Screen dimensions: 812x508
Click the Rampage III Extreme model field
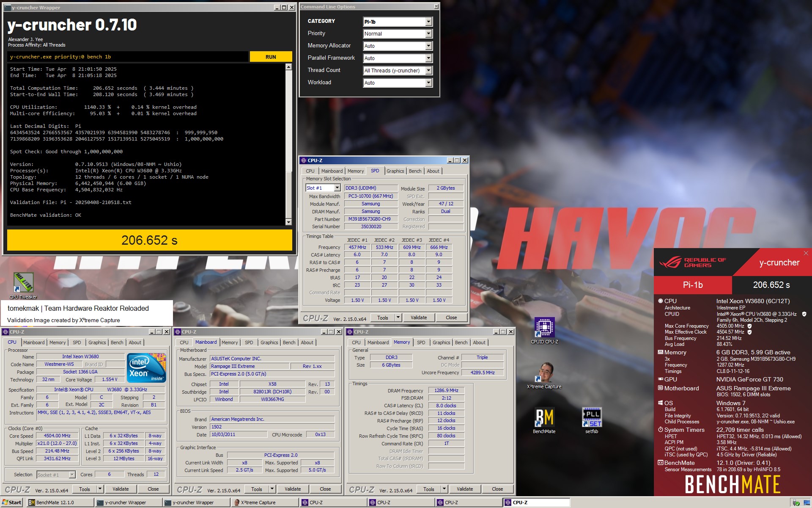[250, 366]
